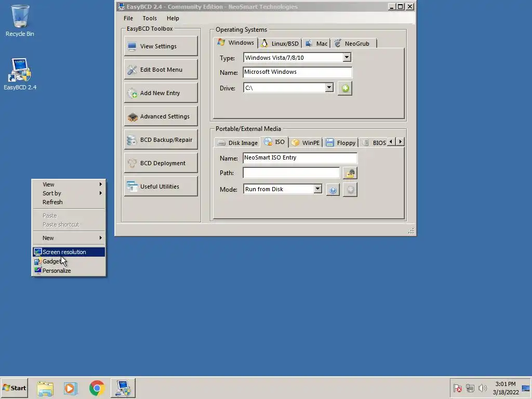Open BCD Backup/Repair section
Viewport: 532px width, 399px height.
pos(161,140)
